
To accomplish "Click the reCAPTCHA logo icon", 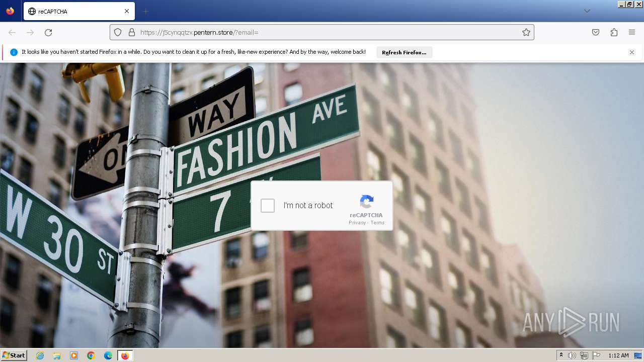I will coord(367,202).
